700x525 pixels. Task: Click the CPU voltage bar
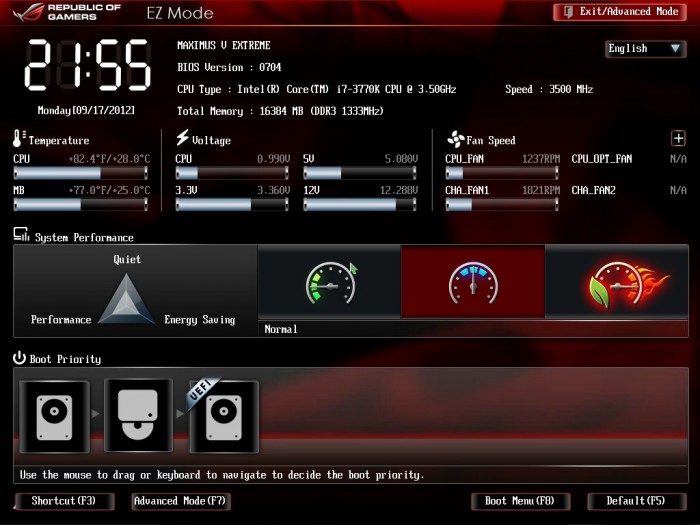click(x=232, y=173)
